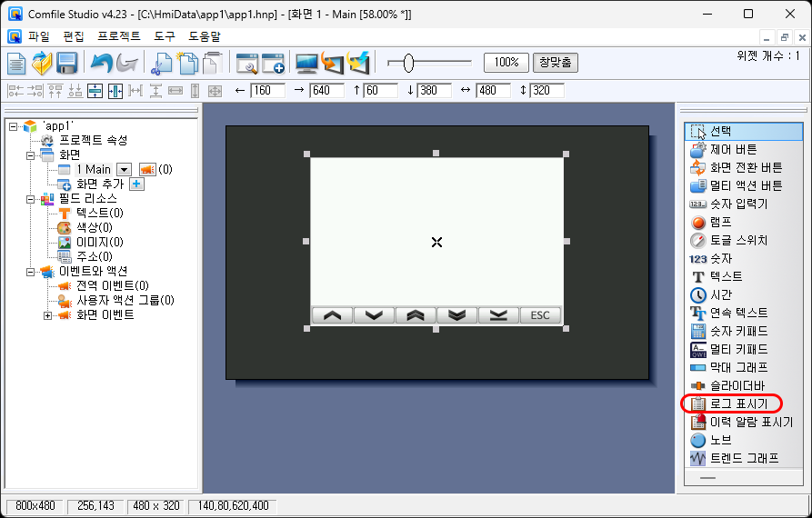Select the 램프 (Lamp) widget tool
The height and width of the screenshot is (518, 812).
(x=722, y=222)
